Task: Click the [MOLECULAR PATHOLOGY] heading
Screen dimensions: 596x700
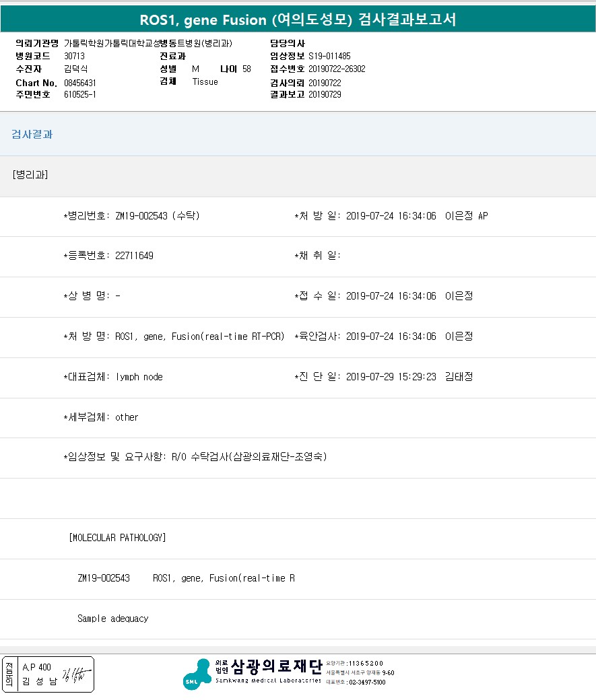Action: [117, 538]
